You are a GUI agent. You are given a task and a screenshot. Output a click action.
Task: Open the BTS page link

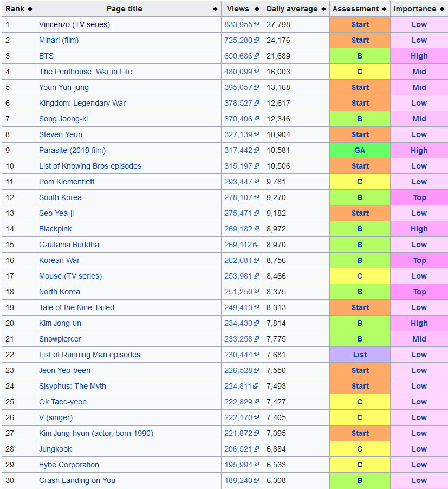pos(47,56)
